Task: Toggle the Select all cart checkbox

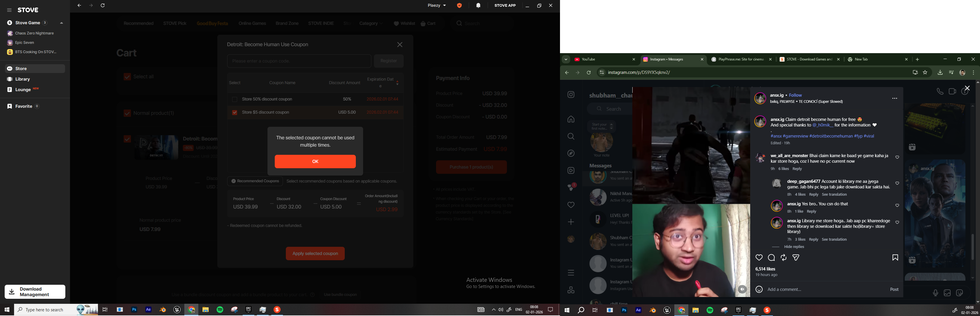Action: tap(127, 77)
